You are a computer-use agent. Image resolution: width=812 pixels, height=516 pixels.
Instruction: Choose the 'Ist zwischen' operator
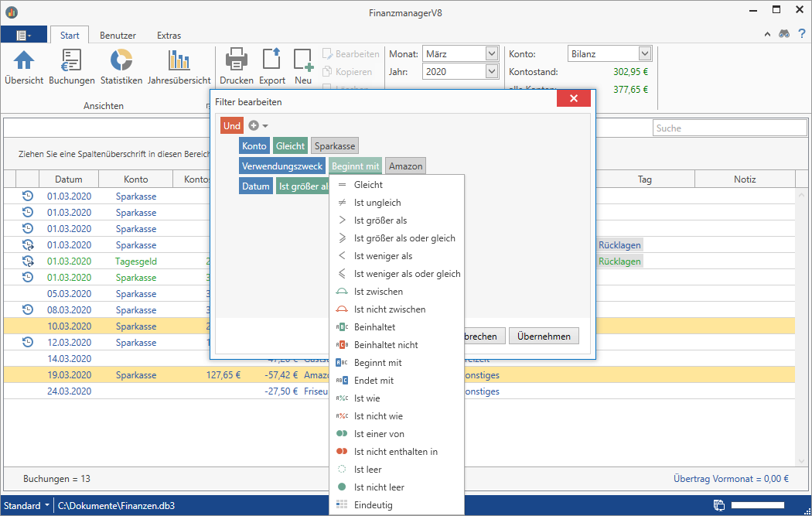397,292
